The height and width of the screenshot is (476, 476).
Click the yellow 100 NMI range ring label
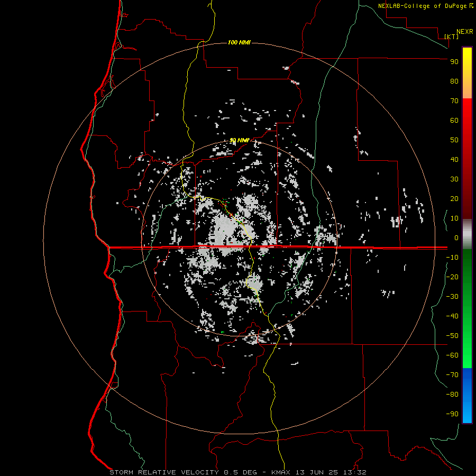coord(239,42)
